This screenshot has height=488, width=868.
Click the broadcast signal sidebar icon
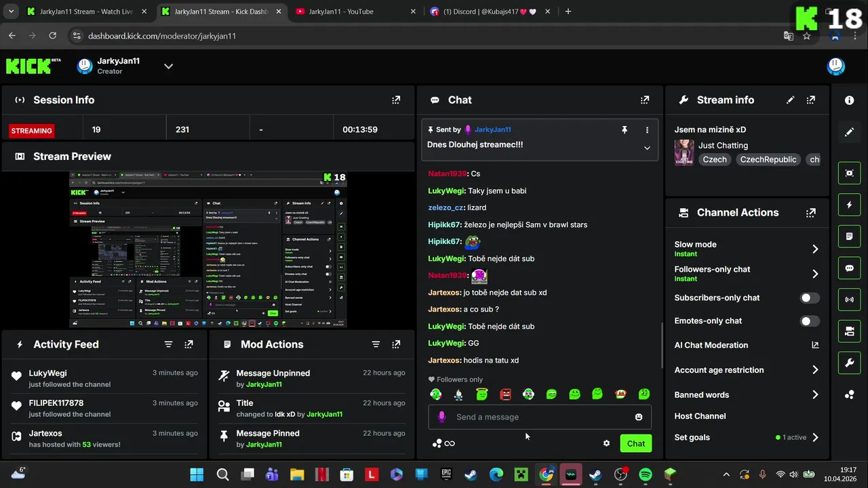click(849, 300)
